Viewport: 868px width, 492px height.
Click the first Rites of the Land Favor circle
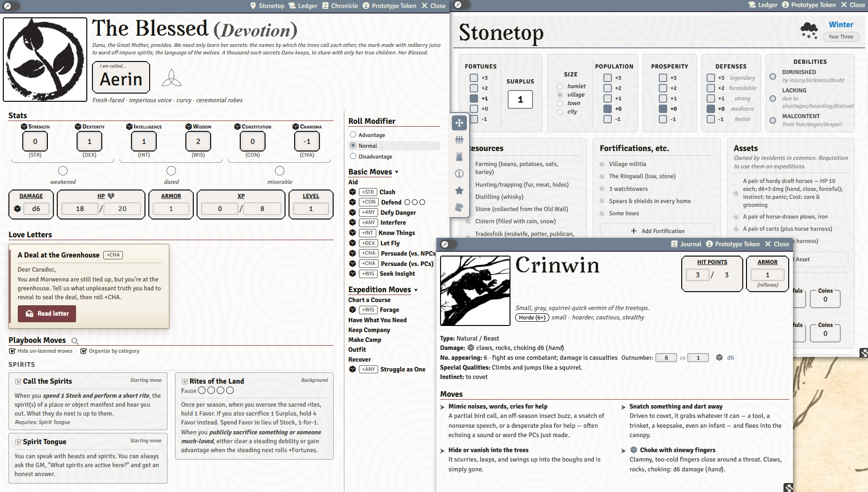tap(202, 390)
